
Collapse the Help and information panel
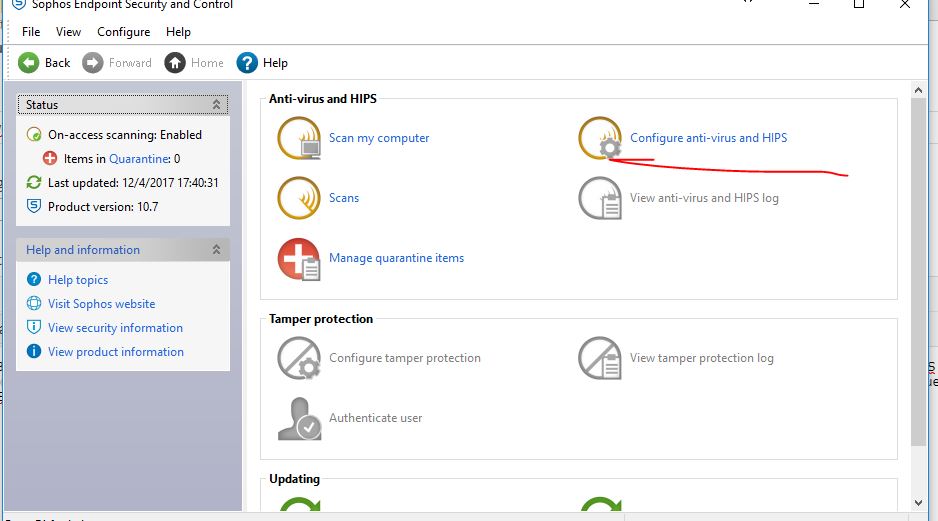(x=217, y=249)
